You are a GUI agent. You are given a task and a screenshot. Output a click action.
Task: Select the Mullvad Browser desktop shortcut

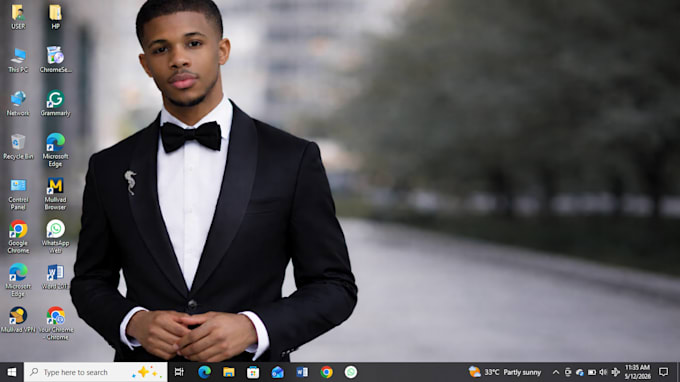[55, 194]
